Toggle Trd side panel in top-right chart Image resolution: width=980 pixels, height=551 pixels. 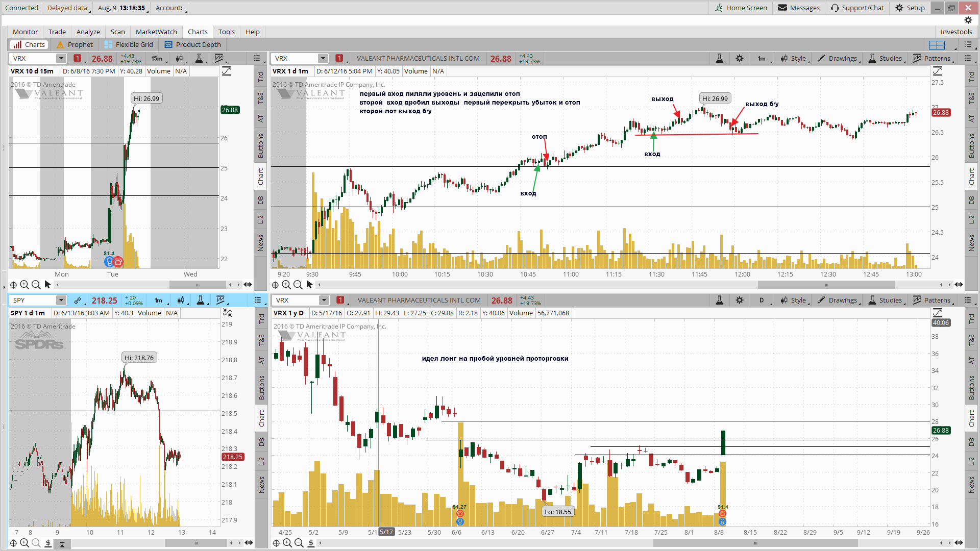tap(971, 77)
